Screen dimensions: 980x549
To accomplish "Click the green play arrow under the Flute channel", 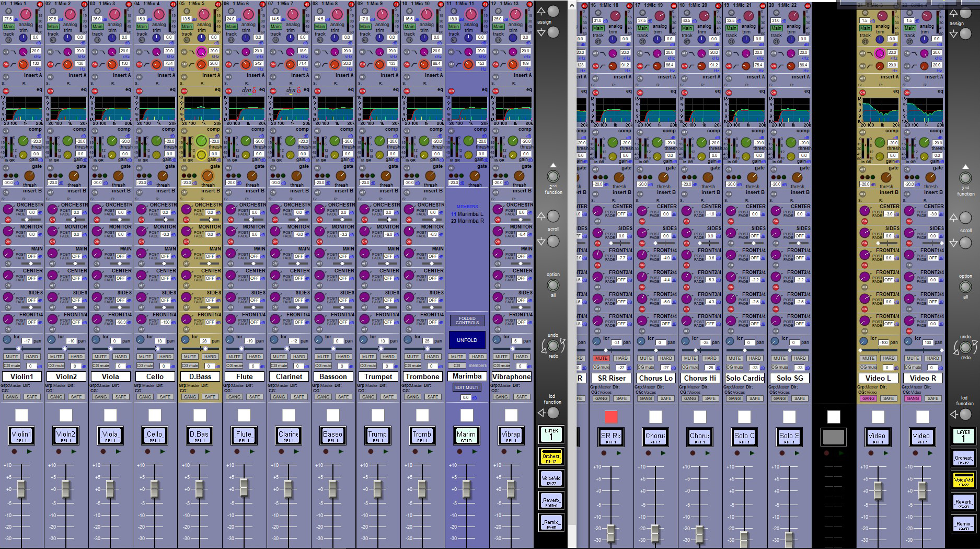I will click(x=252, y=451).
